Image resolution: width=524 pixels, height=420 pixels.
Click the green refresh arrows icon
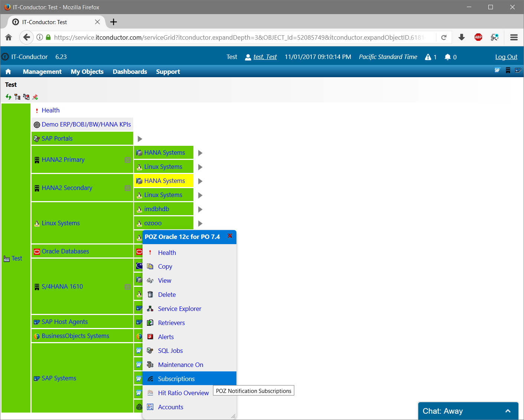pyautogui.click(x=8, y=97)
